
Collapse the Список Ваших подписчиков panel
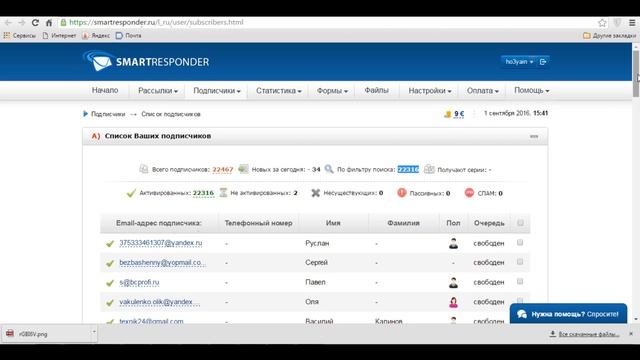click(534, 136)
